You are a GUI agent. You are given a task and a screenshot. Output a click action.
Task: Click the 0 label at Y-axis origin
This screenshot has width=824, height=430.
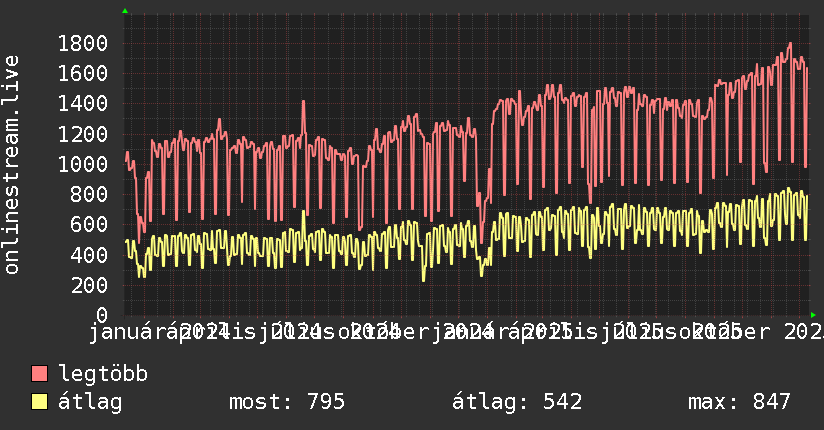(x=101, y=315)
